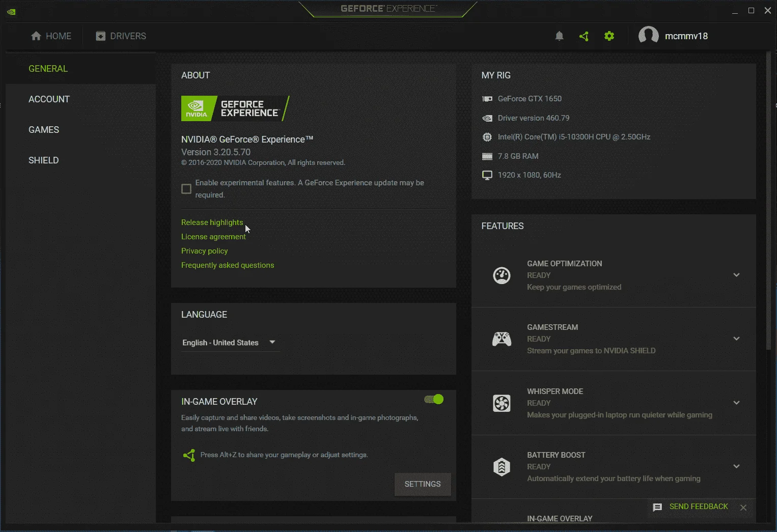
Task: Maximize the GeForce Experience window
Action: pyautogui.click(x=751, y=11)
